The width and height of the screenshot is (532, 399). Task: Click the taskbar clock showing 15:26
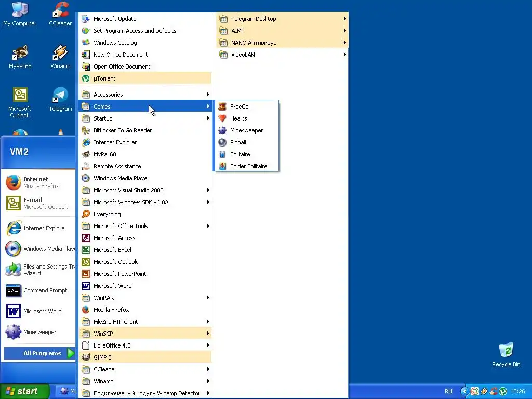click(x=517, y=391)
